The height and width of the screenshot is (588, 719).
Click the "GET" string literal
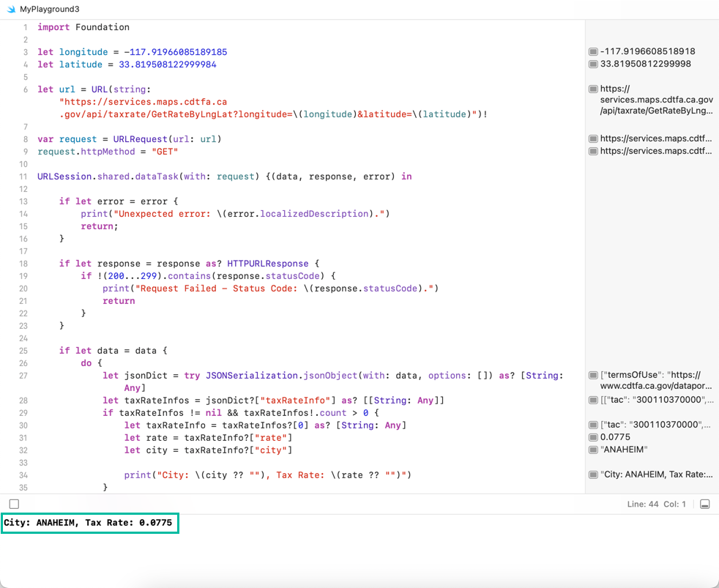(165, 152)
